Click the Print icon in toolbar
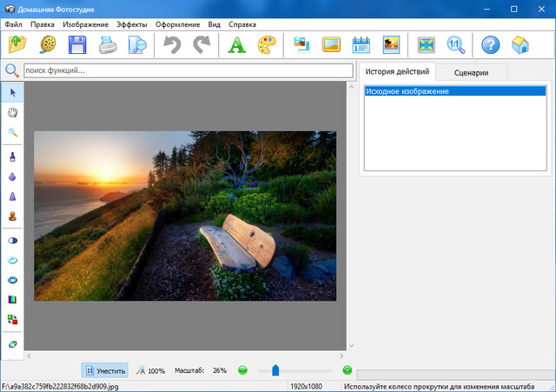Viewport: 556px width, 392px height. (107, 45)
